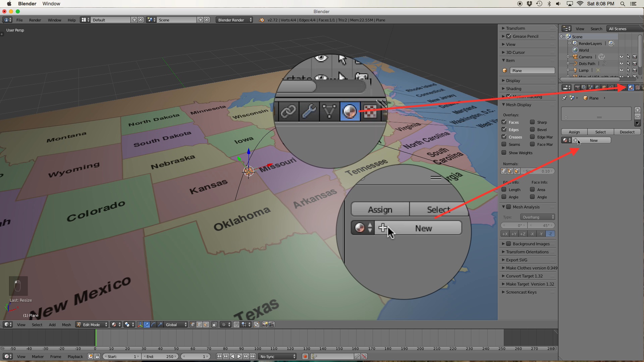Viewport: 644px width, 362px height.
Task: Open the Blender Render engine dropdown
Action: (x=234, y=20)
